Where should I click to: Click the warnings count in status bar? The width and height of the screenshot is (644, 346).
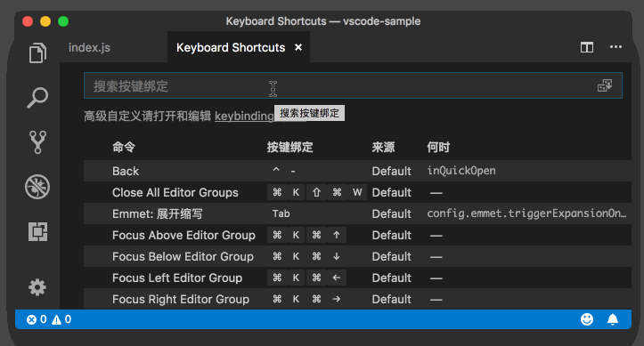pos(61,319)
